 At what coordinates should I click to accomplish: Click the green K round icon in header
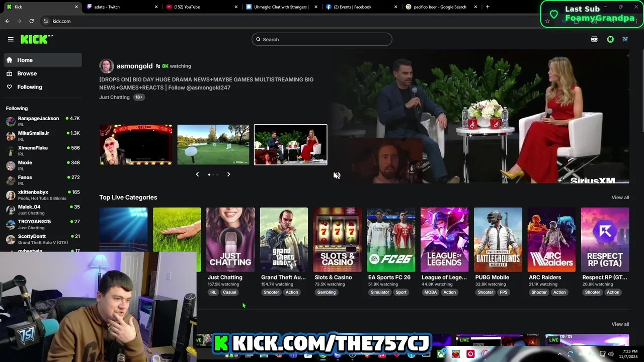(x=610, y=39)
